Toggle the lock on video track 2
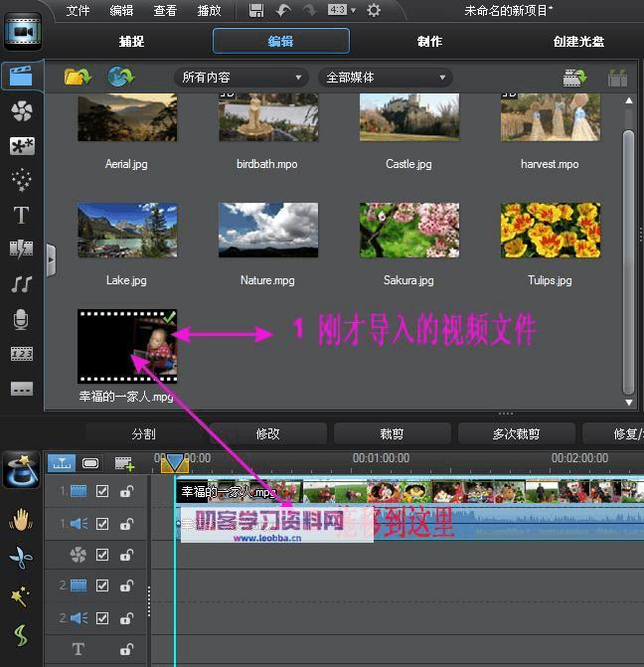Screen dimensions: 644x667 126,586
